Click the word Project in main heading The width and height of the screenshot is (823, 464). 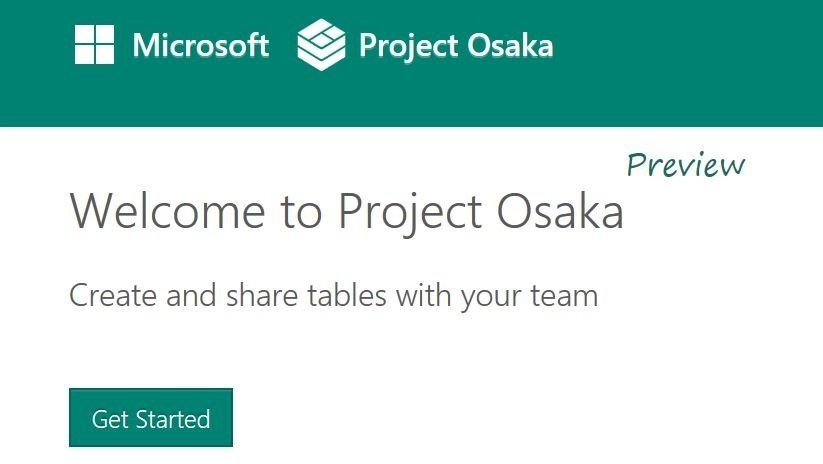click(x=410, y=212)
